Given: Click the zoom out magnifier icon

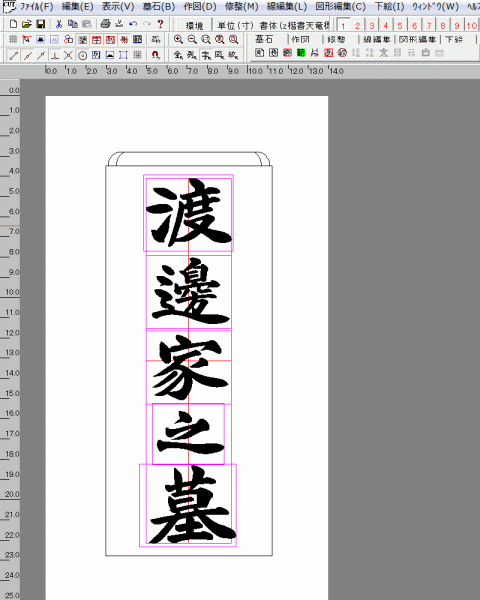Looking at the screenshot, I should pos(192,39).
